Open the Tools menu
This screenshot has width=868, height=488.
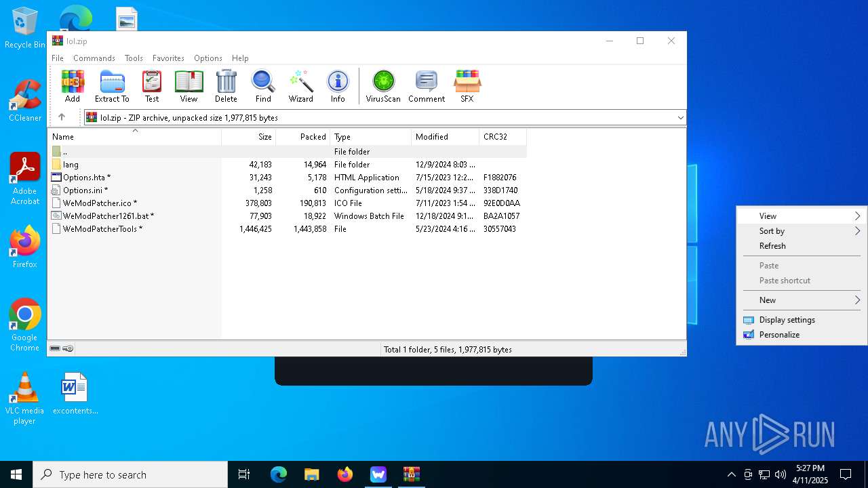tap(134, 58)
